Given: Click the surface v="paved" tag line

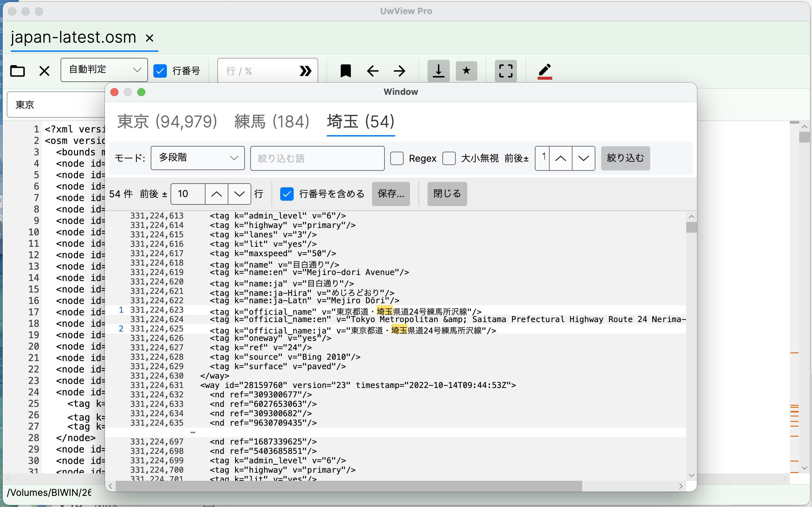Looking at the screenshot, I should pos(396,366).
